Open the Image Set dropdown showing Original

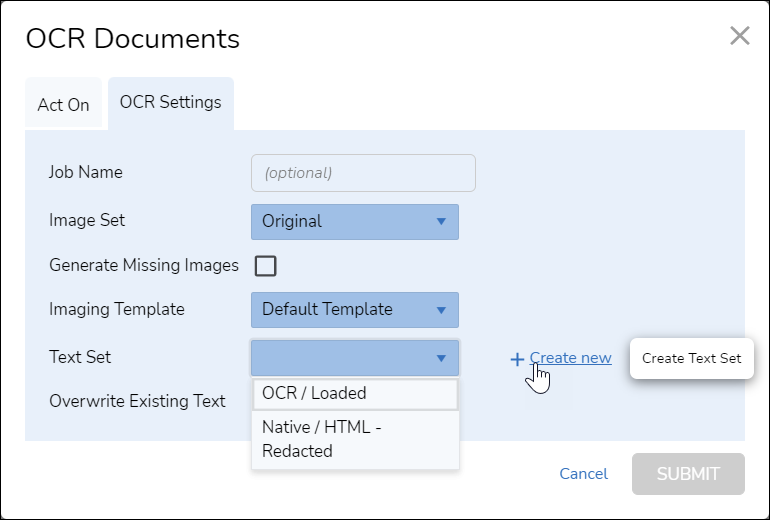click(x=355, y=221)
